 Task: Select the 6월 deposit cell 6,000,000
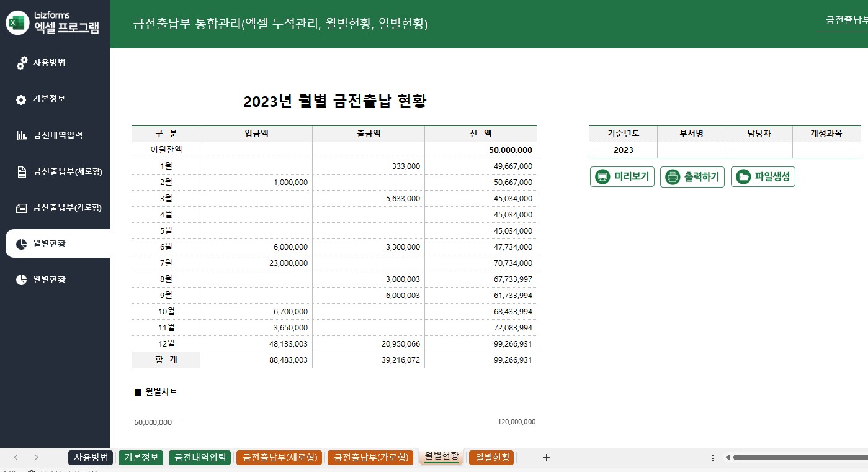click(256, 247)
